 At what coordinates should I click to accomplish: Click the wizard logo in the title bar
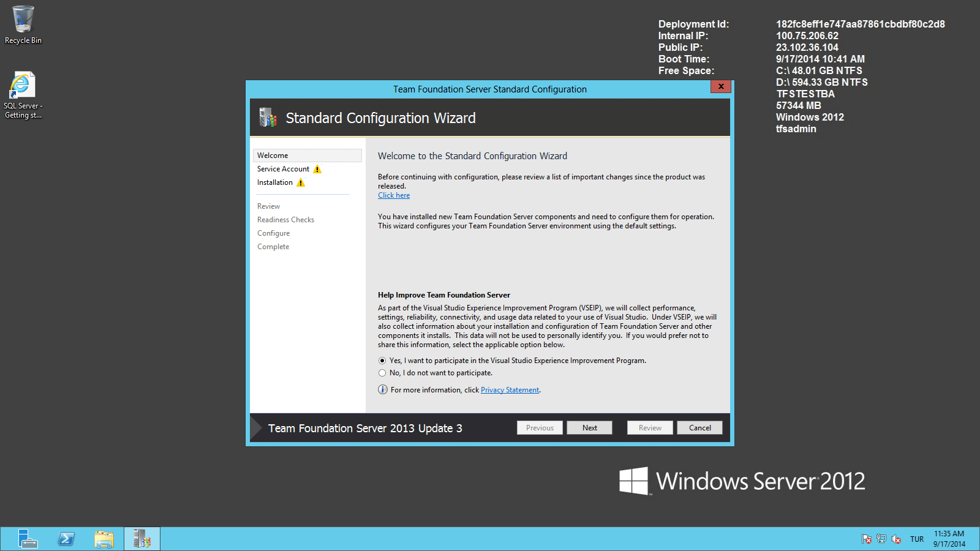point(268,118)
